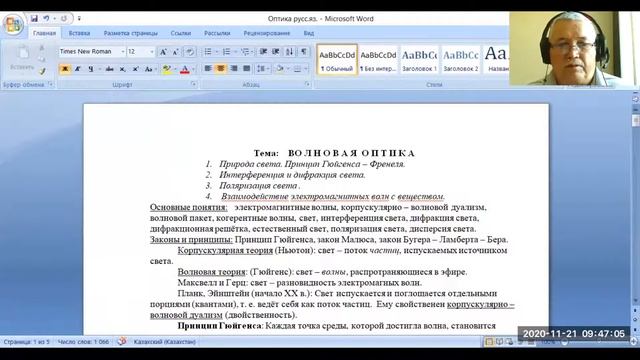
Task: Apply the Без интервала style
Action: [378, 60]
